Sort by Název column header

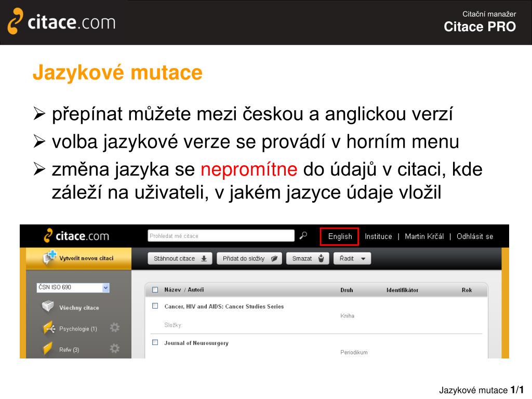point(172,290)
